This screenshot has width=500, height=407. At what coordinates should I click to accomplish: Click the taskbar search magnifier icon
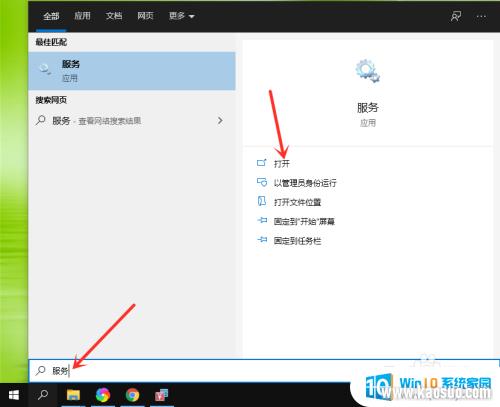[x=43, y=395]
